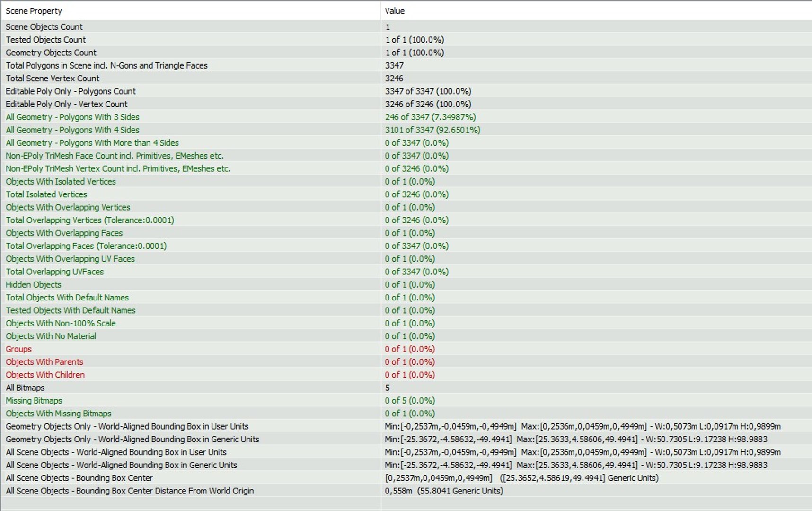This screenshot has height=511, width=812.
Task: Select Total Isolated Vertices row
Action: tap(406, 194)
